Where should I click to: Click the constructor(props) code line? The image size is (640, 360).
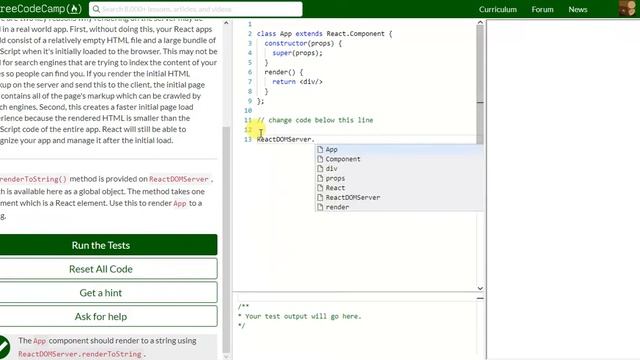tap(303, 43)
